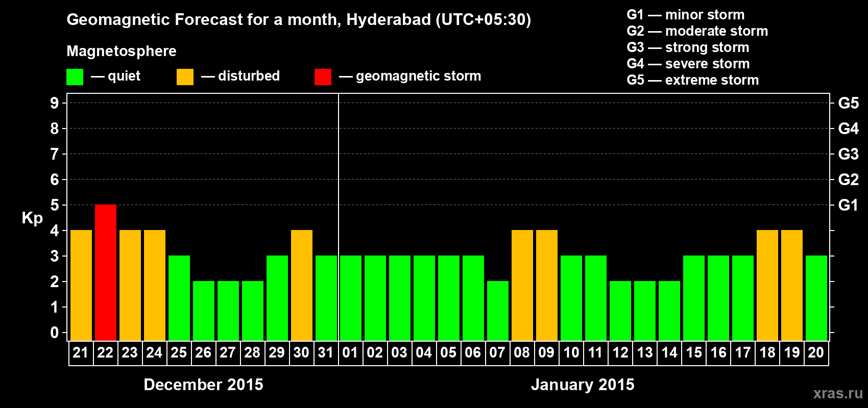Click the 'G5 — extreme storm' legend entry
Viewport: 868px width, 408px height.
pos(692,80)
